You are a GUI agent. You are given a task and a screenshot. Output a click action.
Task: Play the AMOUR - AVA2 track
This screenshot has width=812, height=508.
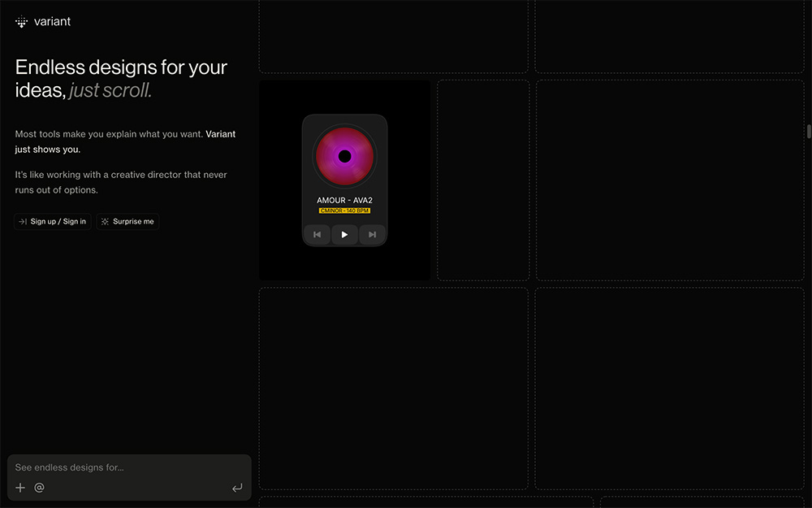[344, 234]
